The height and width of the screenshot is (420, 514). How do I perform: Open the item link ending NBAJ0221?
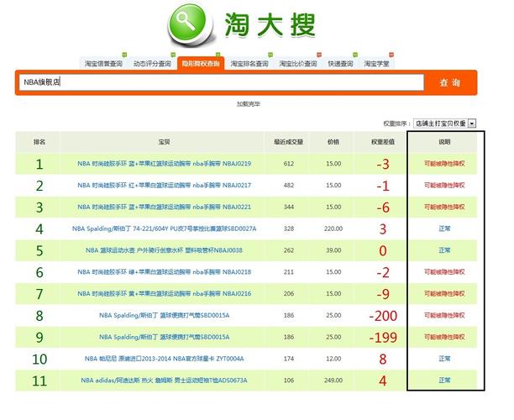[165, 207]
